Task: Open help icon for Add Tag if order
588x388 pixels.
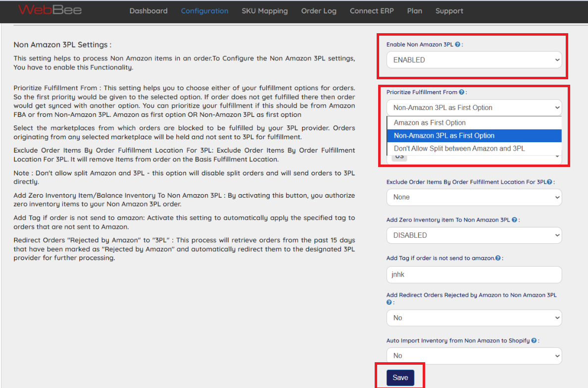Action: coord(498,258)
